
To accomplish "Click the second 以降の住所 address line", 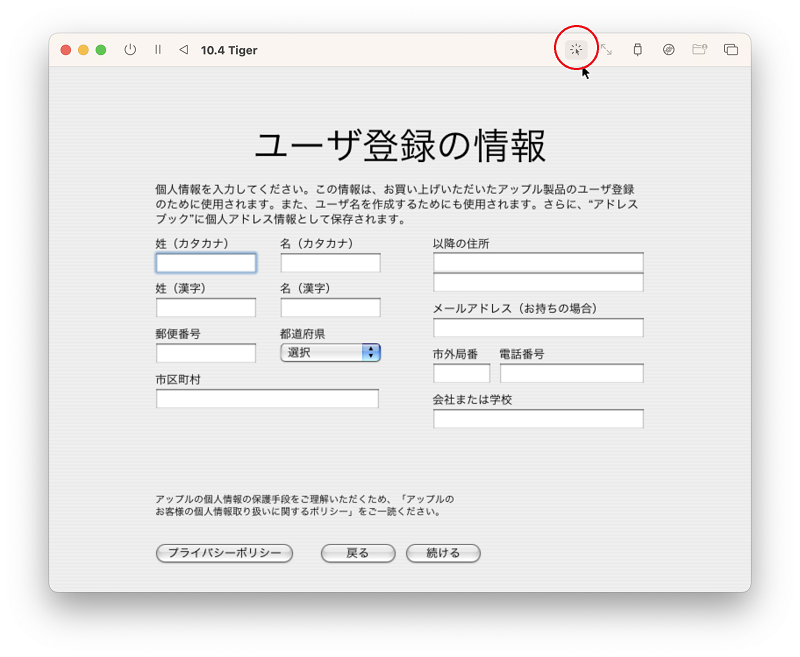I will coord(538,282).
